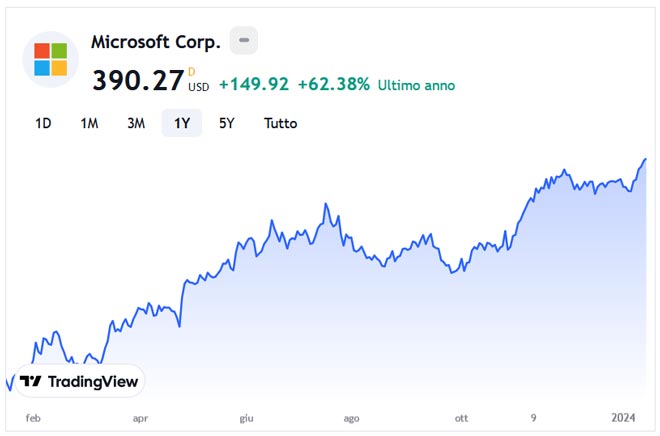Click the gray minus badge beside Microsoft Corp.

point(244,41)
